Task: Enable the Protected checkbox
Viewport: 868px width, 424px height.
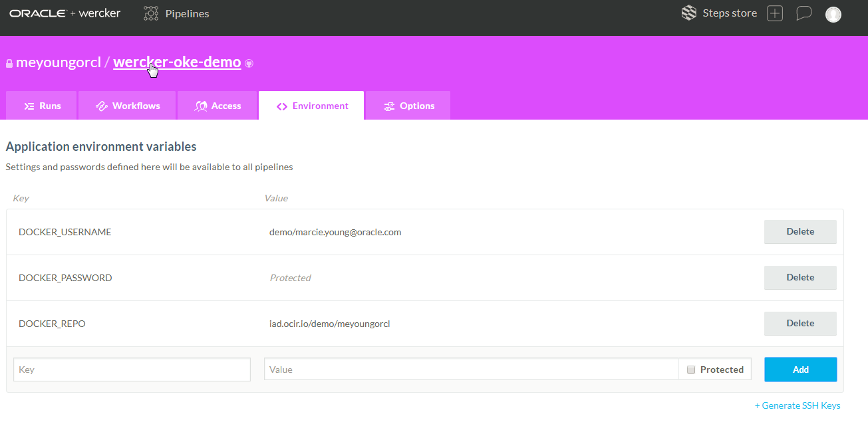Action: pos(691,370)
